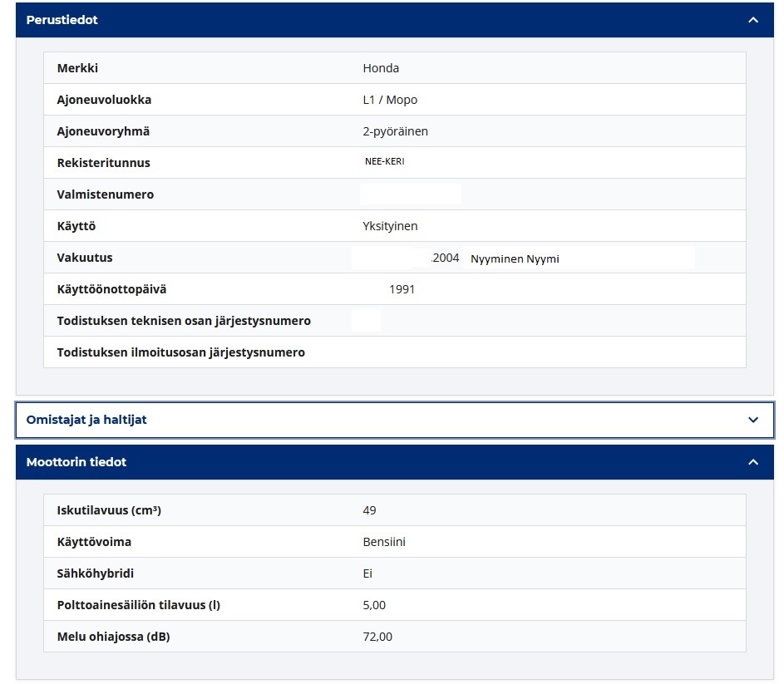Screen dimensions: 784x684
Task: Click the Käyttövoima label
Action: point(94,542)
